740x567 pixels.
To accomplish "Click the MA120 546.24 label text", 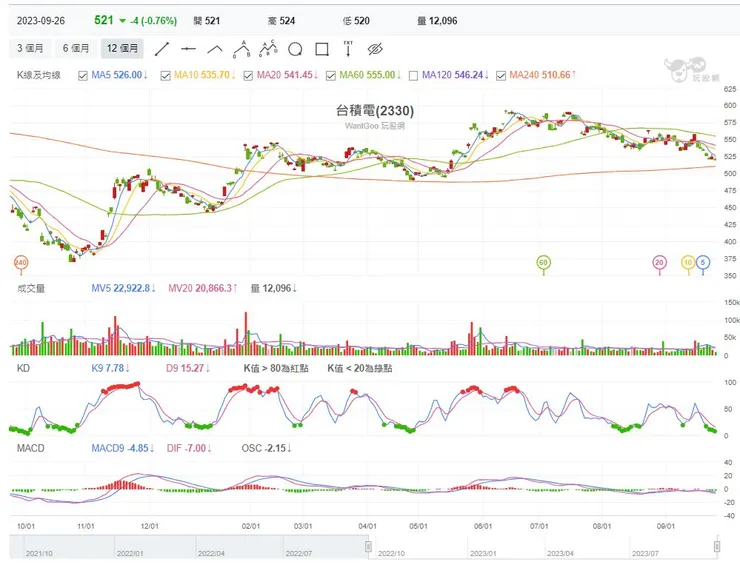I will pos(455,75).
